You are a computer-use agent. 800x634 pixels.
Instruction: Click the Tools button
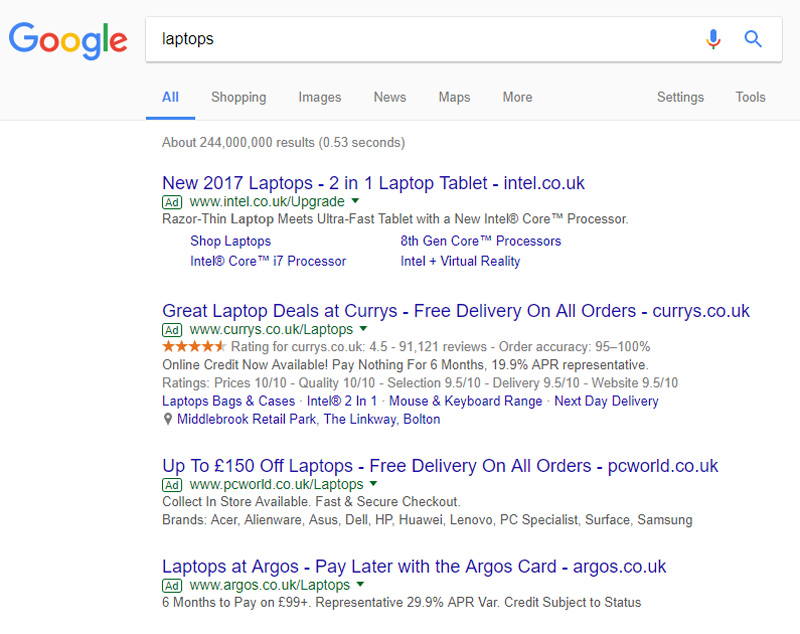pos(750,97)
